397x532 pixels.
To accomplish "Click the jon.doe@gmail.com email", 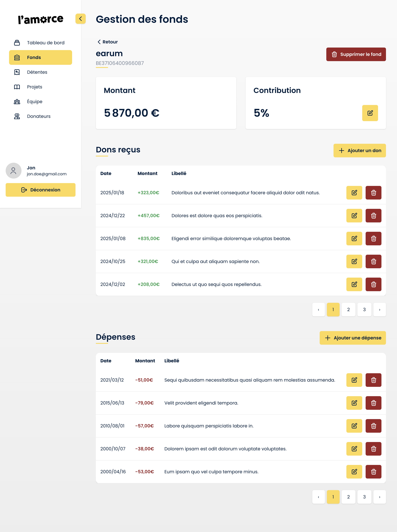I will click(47, 174).
